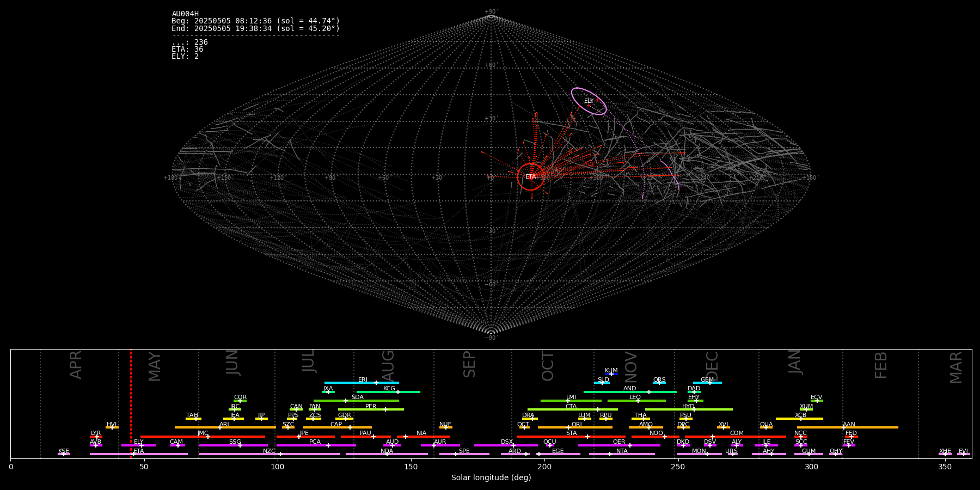Click the DRA shower label

(528, 415)
